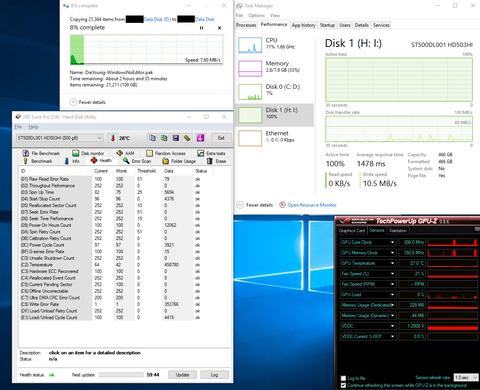Collapse copy dialog with Fewer details

point(88,102)
